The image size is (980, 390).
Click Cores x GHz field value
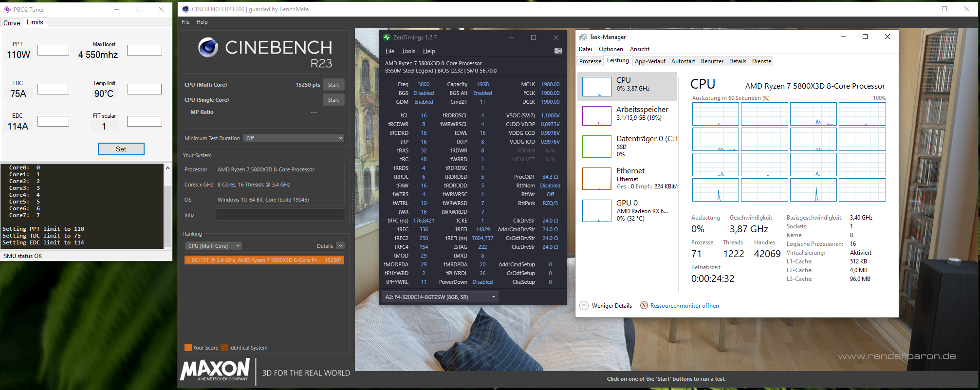pos(280,185)
